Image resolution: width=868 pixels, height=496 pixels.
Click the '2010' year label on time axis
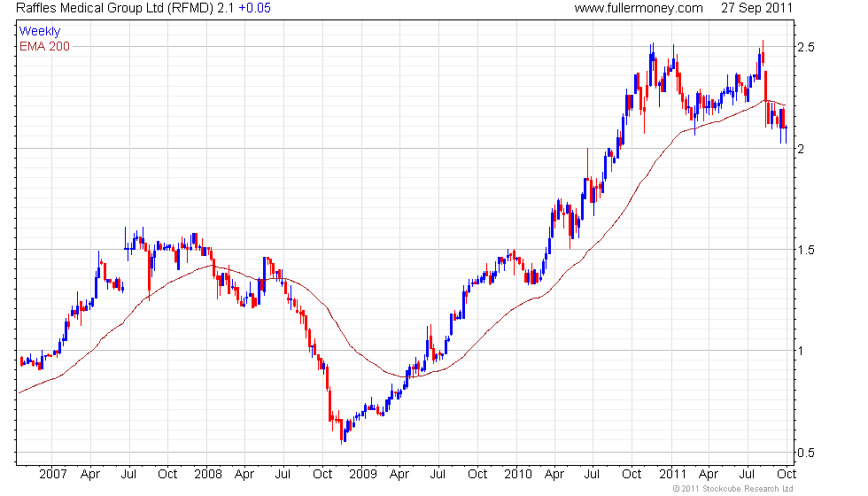pos(518,475)
